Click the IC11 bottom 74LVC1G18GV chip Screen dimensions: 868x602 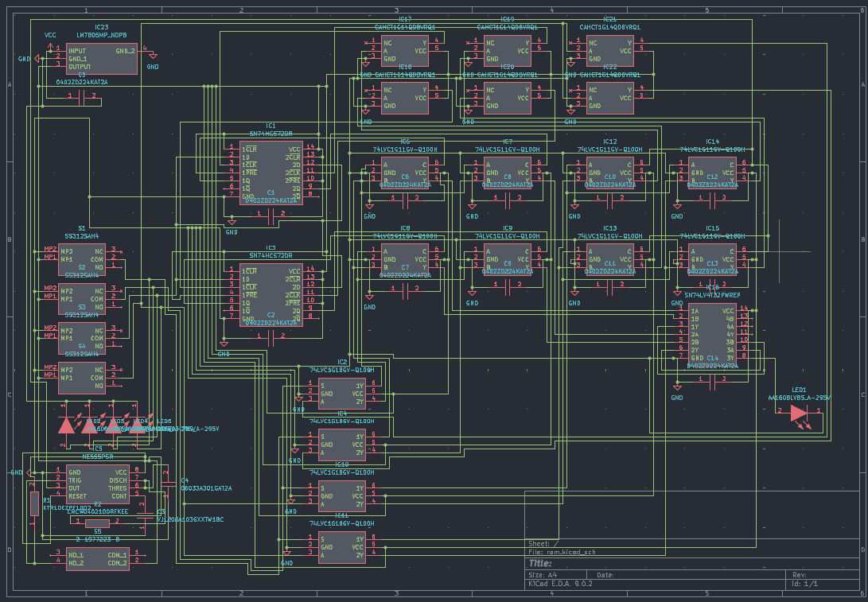(x=341, y=546)
